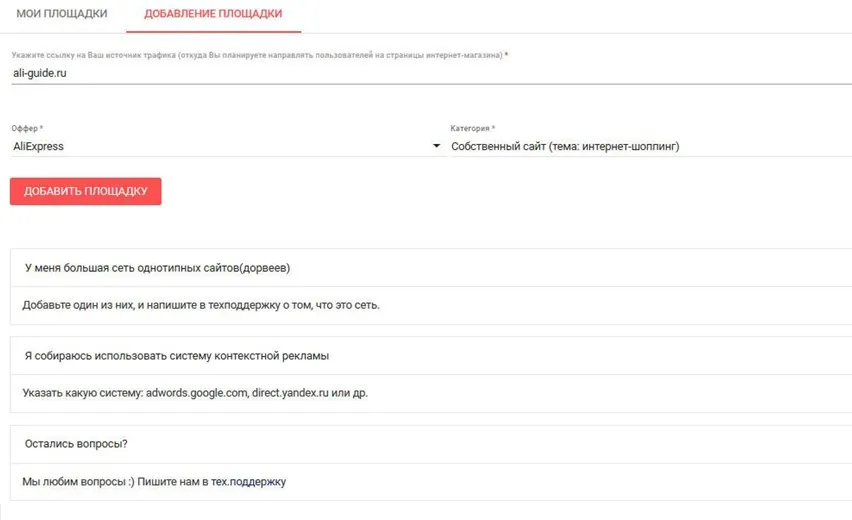Click the 'Мы любим вопросы :)' text
Image resolution: width=852 pixels, height=520 pixels.
(x=78, y=482)
